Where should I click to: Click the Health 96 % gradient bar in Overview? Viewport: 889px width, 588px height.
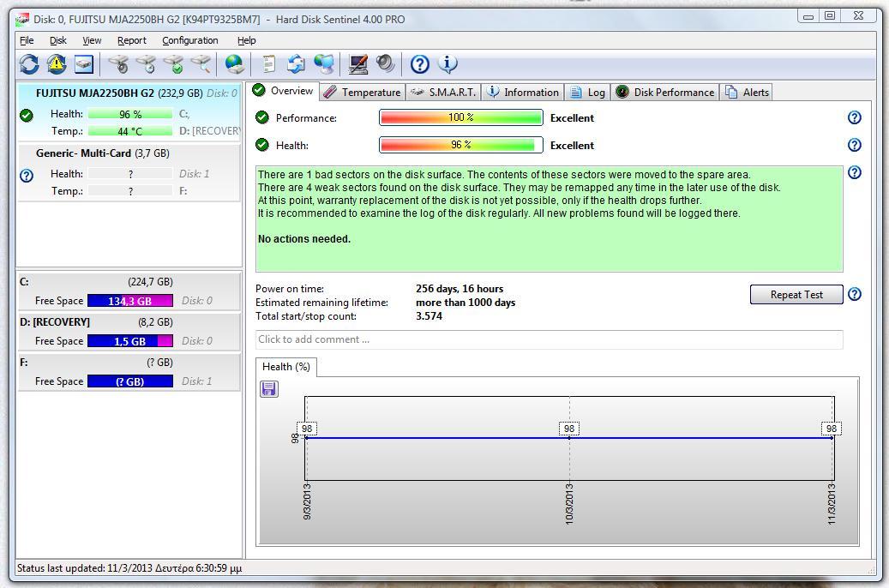pyautogui.click(x=461, y=145)
